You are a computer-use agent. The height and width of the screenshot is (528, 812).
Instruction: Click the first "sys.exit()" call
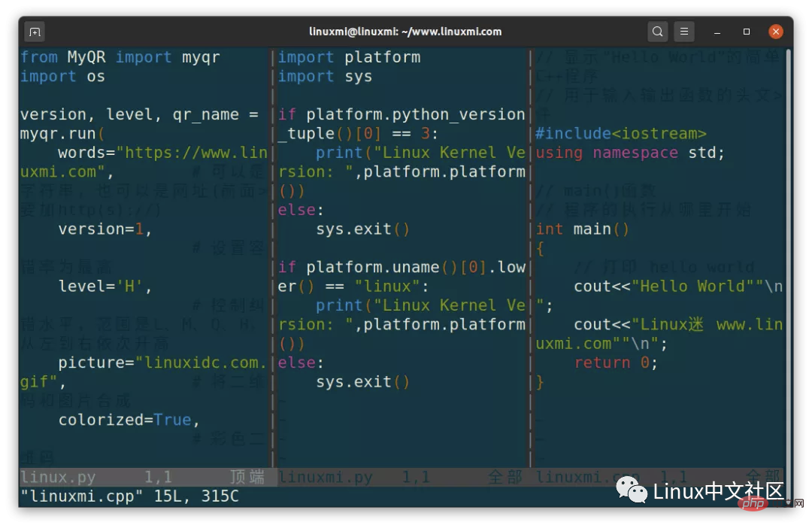[363, 229]
